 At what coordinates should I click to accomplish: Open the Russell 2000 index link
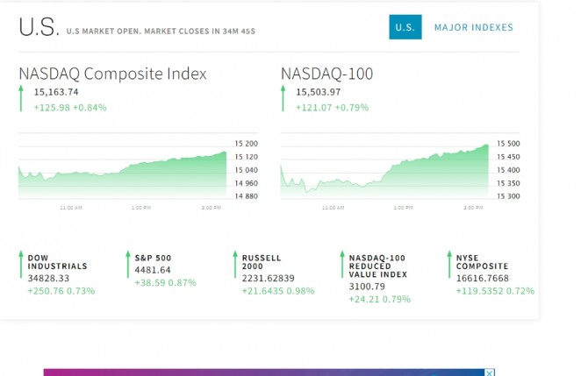(x=262, y=262)
